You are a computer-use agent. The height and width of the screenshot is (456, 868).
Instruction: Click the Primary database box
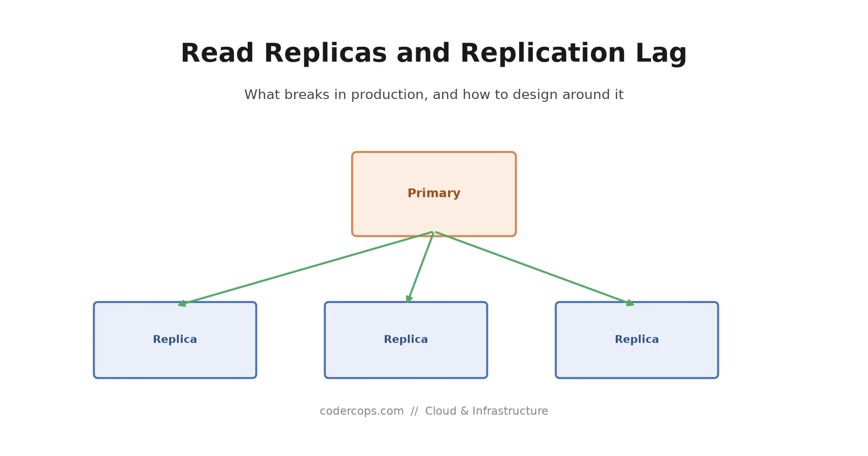(x=434, y=194)
